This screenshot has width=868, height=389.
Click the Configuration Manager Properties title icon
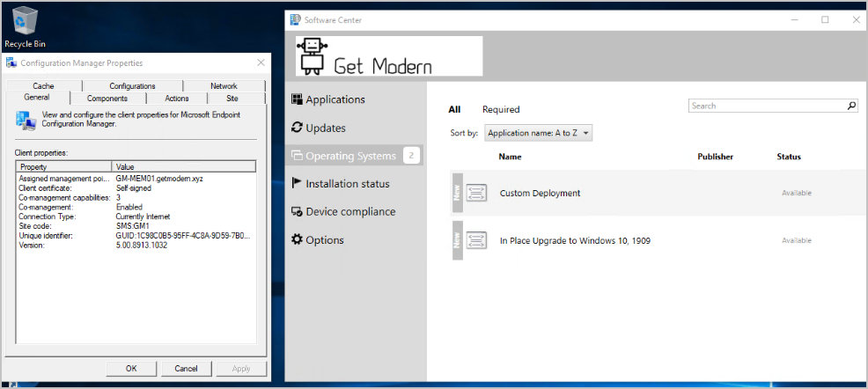tap(11, 63)
